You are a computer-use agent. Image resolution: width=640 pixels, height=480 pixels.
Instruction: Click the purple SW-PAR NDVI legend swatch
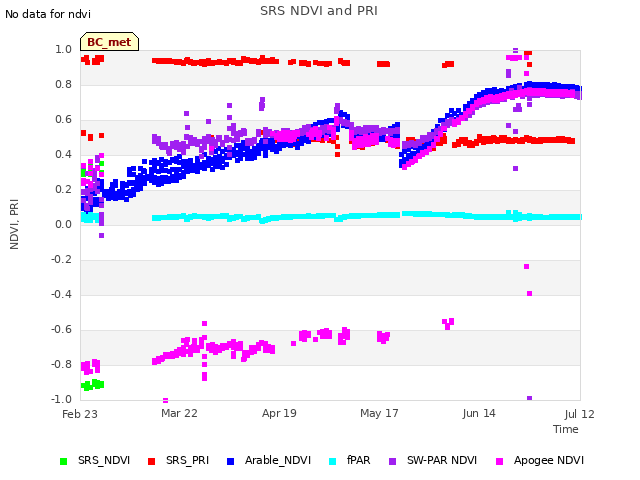[x=392, y=461]
